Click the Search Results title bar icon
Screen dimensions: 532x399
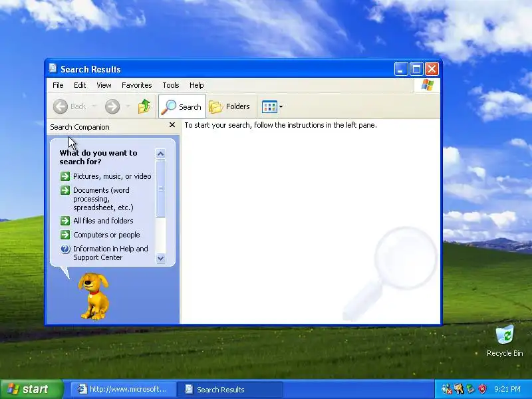click(53, 68)
